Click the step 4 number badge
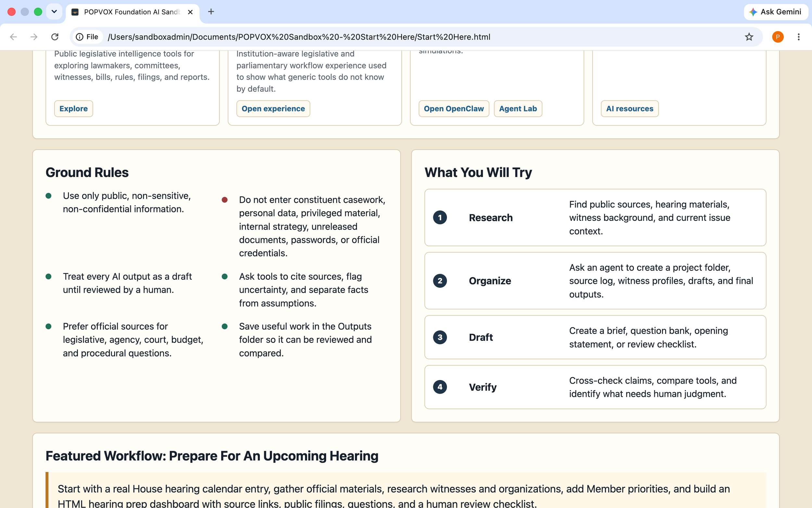Viewport: 812px width, 508px height. coord(440,387)
